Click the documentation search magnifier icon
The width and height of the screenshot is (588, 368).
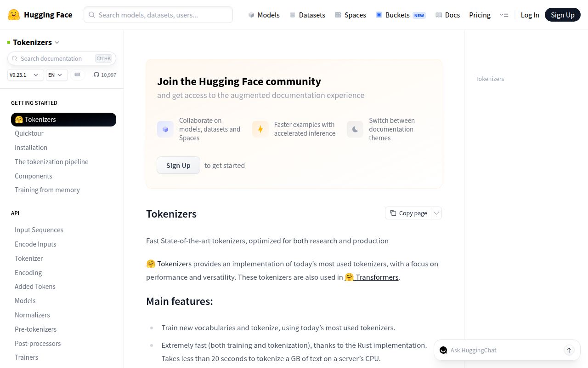pyautogui.click(x=15, y=58)
